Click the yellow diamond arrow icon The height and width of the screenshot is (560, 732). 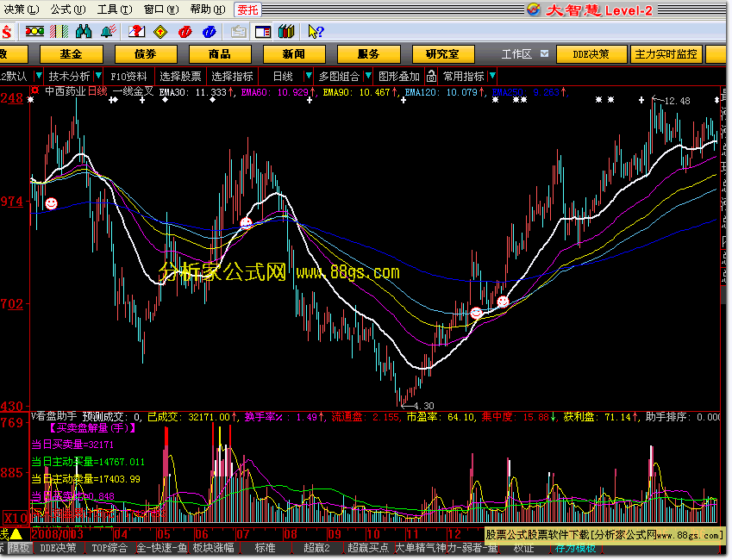[x=160, y=32]
